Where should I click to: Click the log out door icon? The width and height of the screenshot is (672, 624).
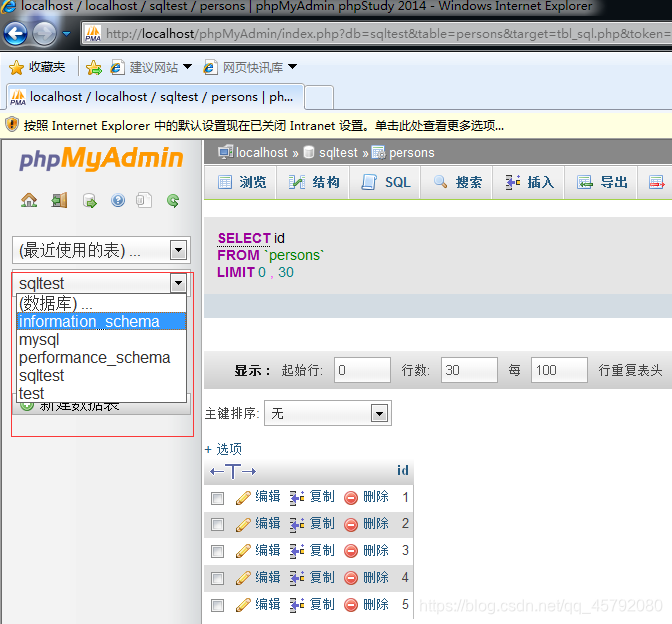(x=59, y=200)
